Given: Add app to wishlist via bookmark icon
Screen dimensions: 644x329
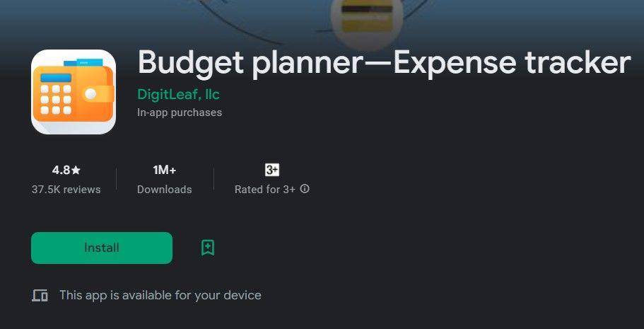Looking at the screenshot, I should click(x=208, y=248).
